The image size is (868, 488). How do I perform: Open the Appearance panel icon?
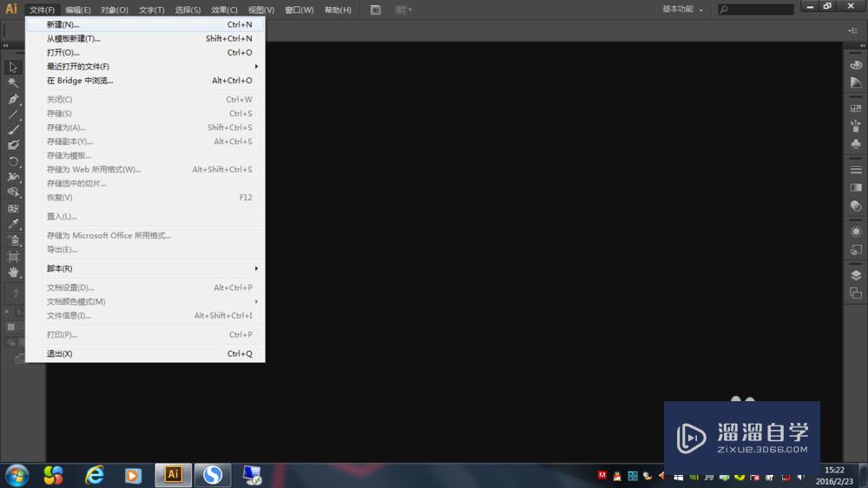856,232
